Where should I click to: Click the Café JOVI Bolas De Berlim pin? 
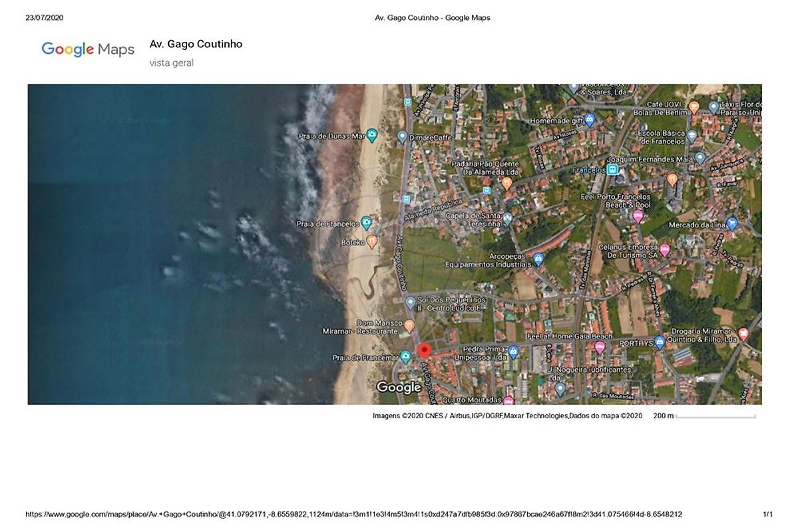coord(694,107)
